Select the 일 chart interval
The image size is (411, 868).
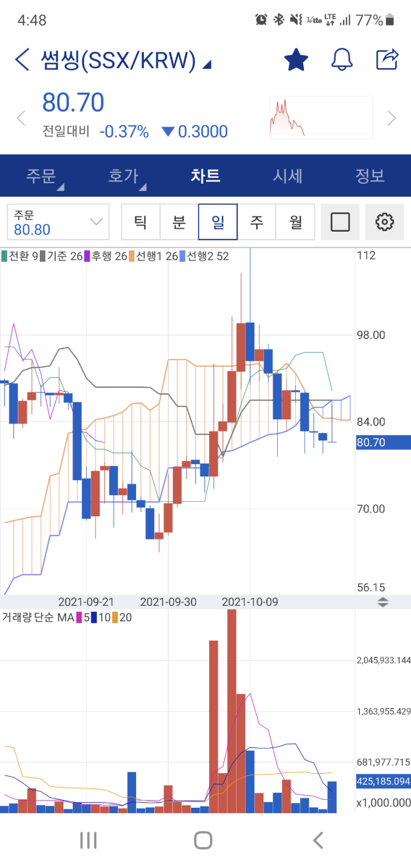pos(218,222)
